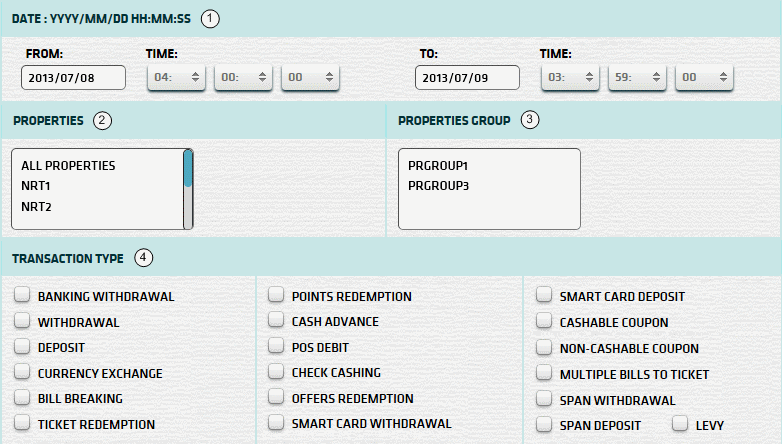
Task: Click the To minutes spinner showing 59
Action: click(637, 78)
